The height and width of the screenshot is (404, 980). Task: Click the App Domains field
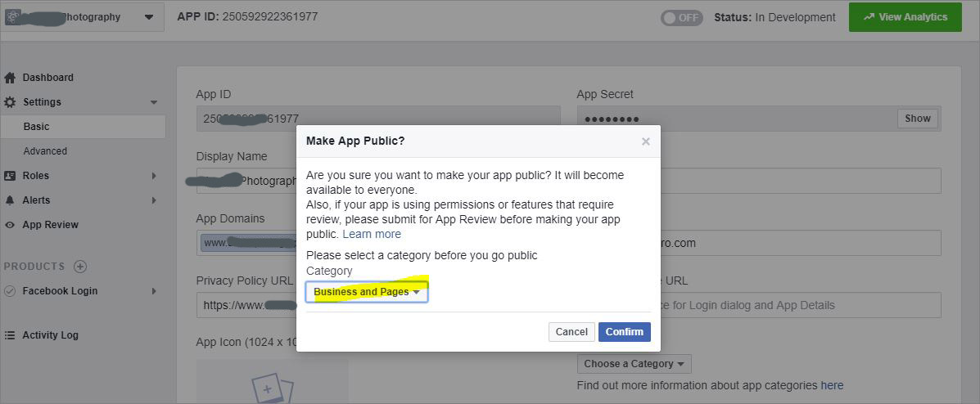246,243
